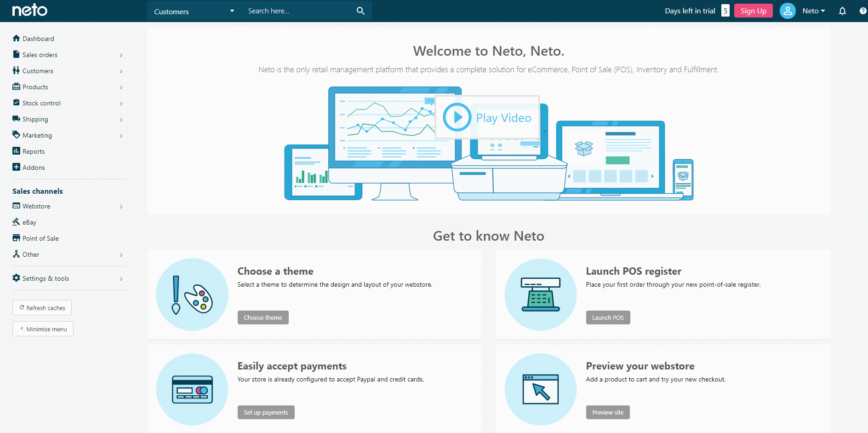Open the Products menu item
Screen dimensions: 868x433
[x=35, y=87]
